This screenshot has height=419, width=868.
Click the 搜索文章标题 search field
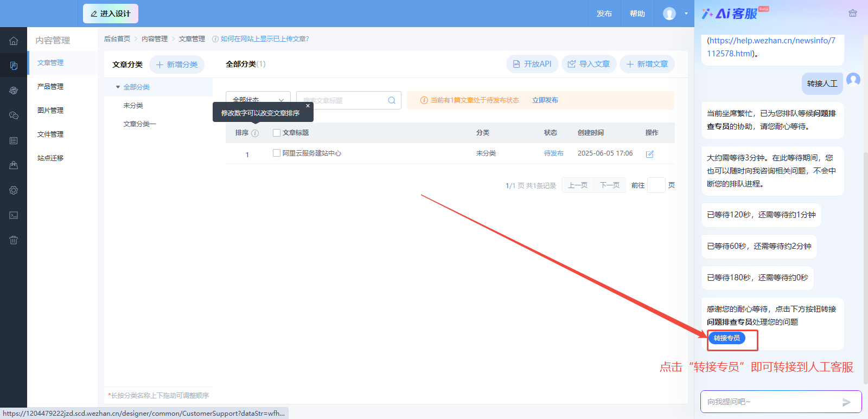point(349,100)
